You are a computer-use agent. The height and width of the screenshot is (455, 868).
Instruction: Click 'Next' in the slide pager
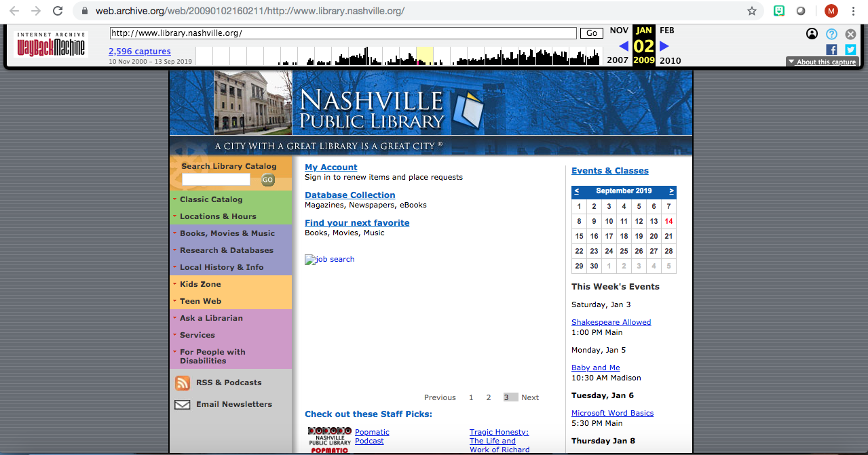(x=530, y=397)
